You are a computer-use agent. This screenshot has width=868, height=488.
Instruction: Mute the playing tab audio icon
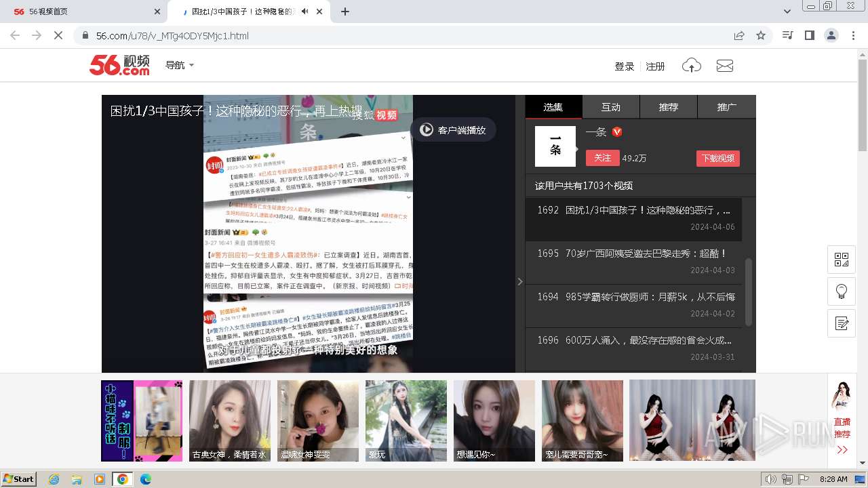[305, 12]
